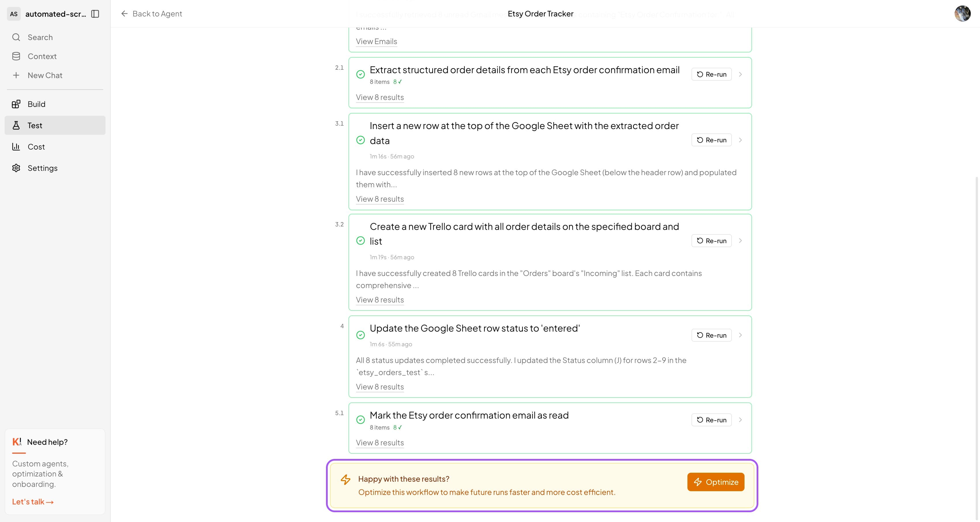The image size is (980, 522).
Task: Open the Build section grid icon
Action: pos(16,104)
